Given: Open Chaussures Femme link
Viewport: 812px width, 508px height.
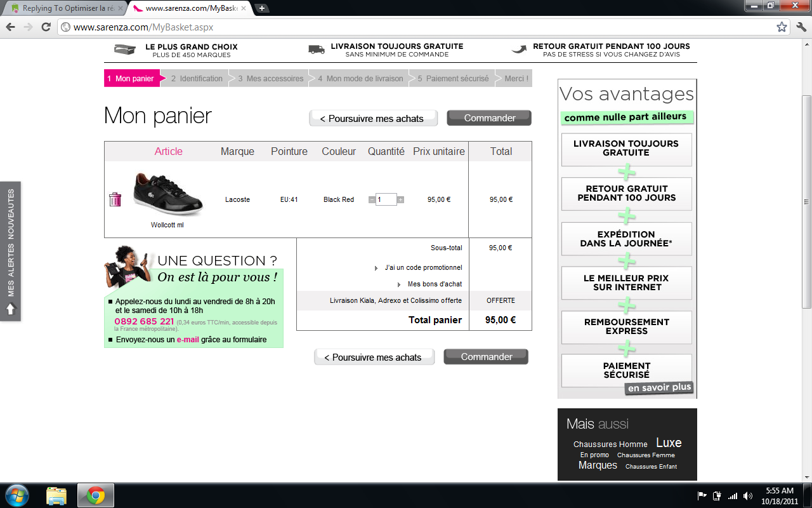Looking at the screenshot, I should (x=646, y=455).
